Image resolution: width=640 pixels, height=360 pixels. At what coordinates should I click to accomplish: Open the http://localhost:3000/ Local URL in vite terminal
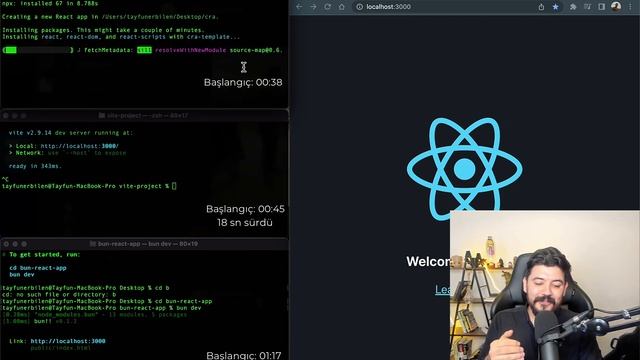pos(80,146)
